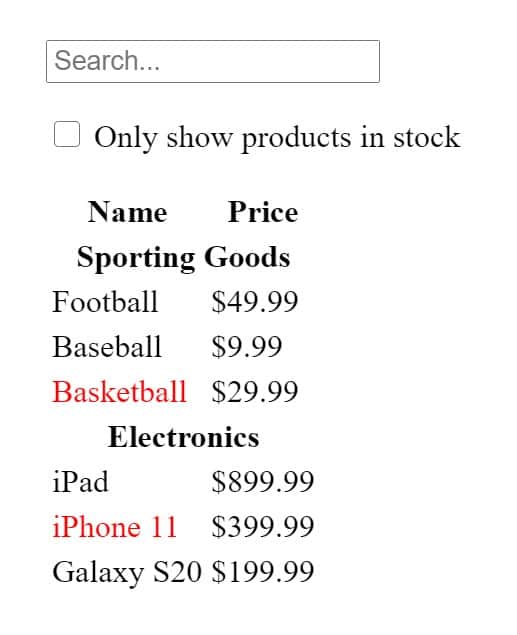Click the $399.99 iPhone price
The width and height of the screenshot is (517, 635).
point(263,527)
